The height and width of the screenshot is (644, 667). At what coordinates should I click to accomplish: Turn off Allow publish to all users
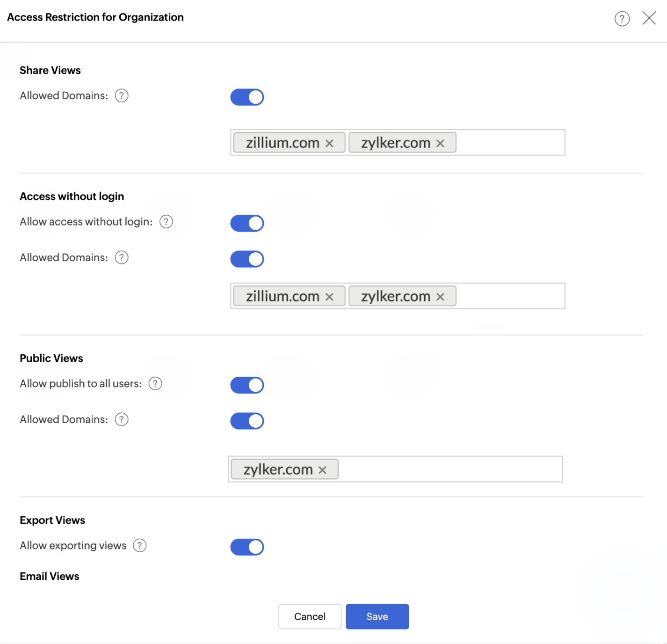[x=247, y=385]
